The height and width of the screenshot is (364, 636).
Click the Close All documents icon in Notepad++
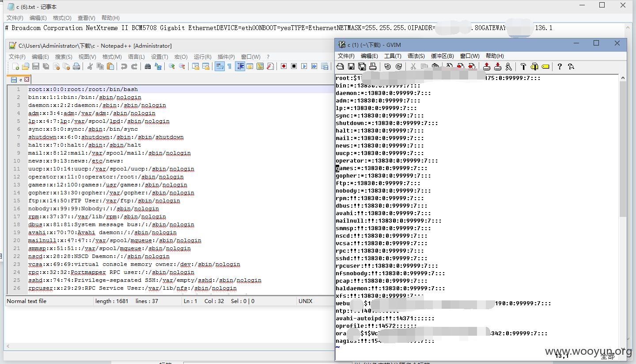tap(67, 66)
